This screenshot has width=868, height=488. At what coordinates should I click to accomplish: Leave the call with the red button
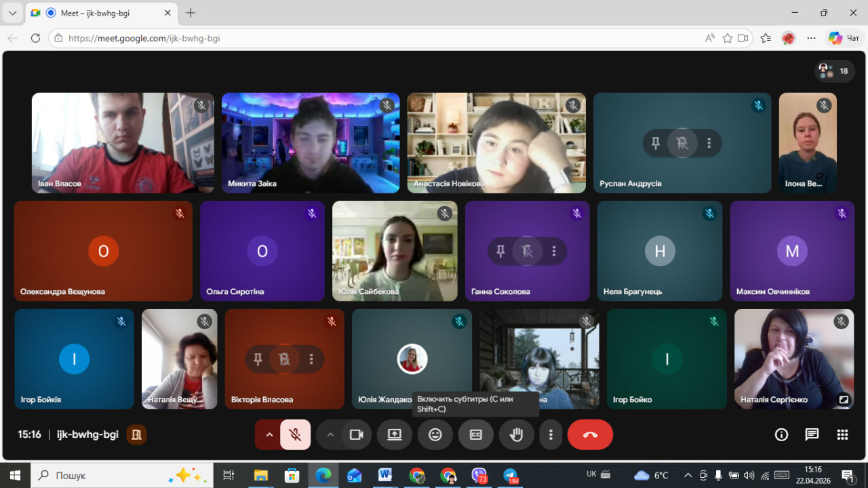(x=590, y=434)
